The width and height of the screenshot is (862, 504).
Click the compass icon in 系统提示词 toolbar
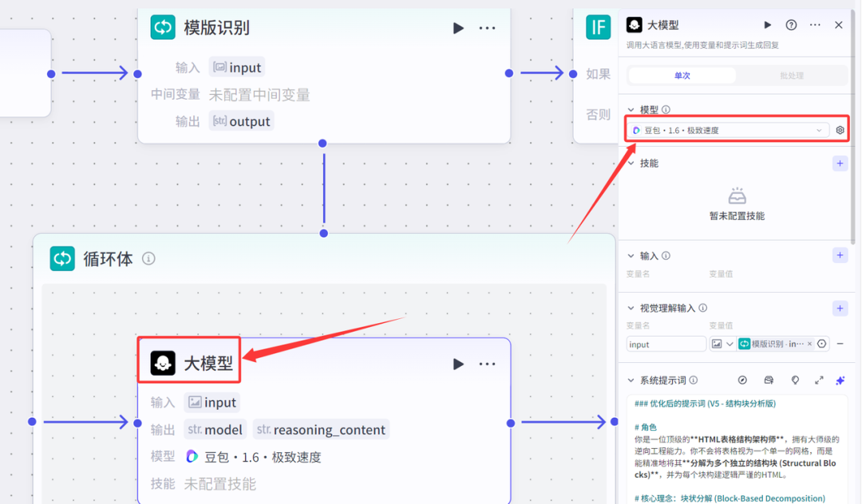742,380
